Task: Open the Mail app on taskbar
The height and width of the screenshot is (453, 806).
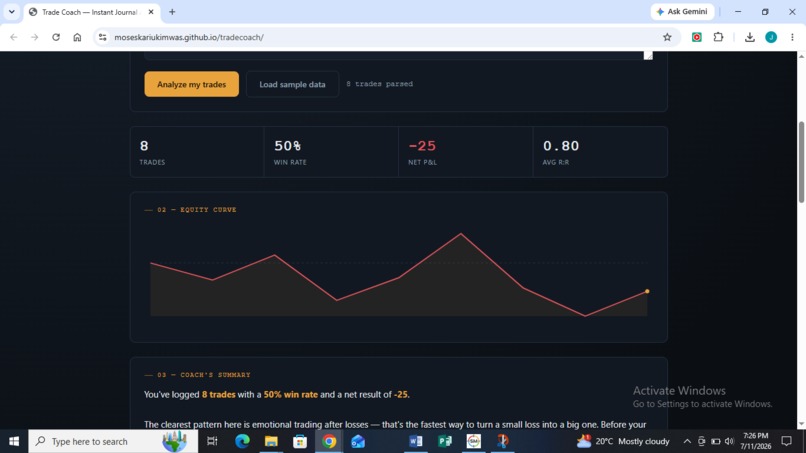Action: pos(358,441)
